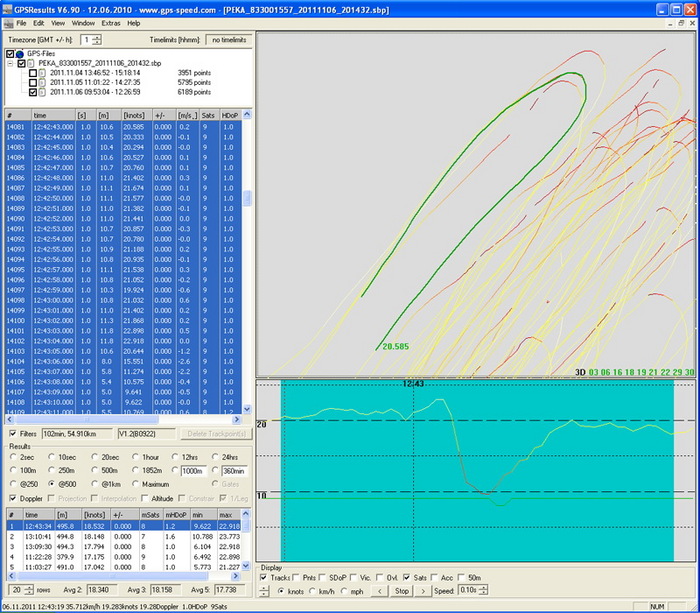
Task: Step playback backward with the < button
Action: [379, 591]
